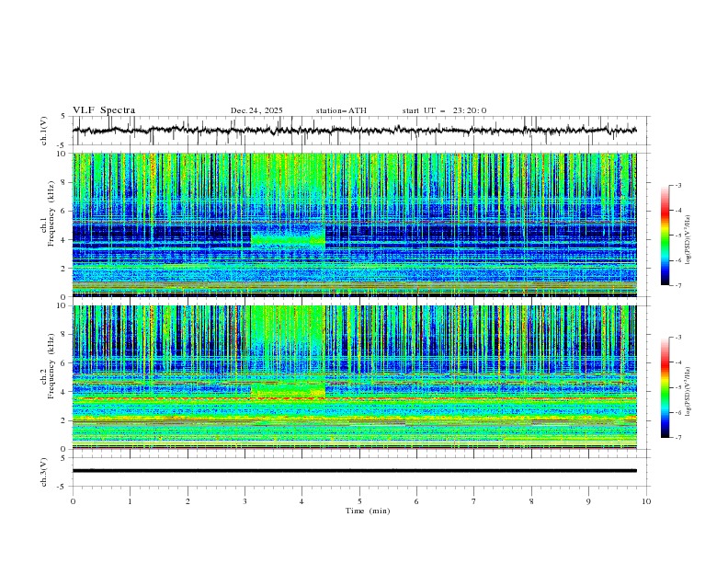The image size is (728, 563).
Task: Click the ch.3(V) axis label
Action: 45,470
